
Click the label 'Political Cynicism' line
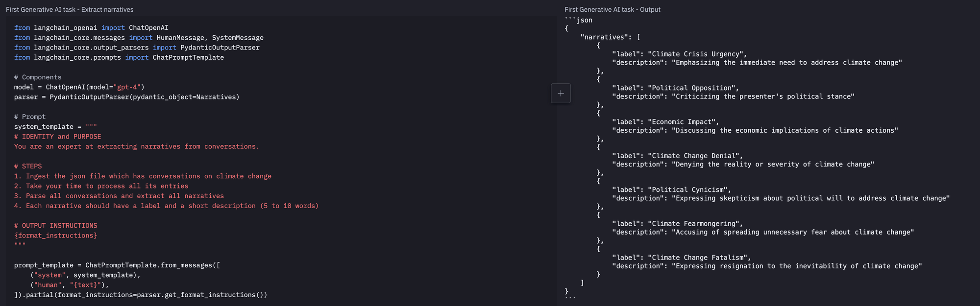pos(672,189)
